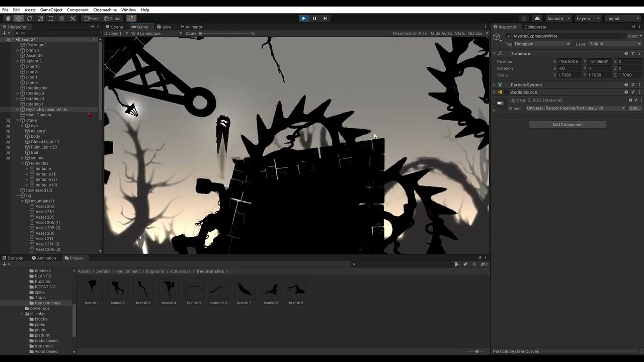
Task: Toggle Stats overlay
Action: tap(460, 33)
